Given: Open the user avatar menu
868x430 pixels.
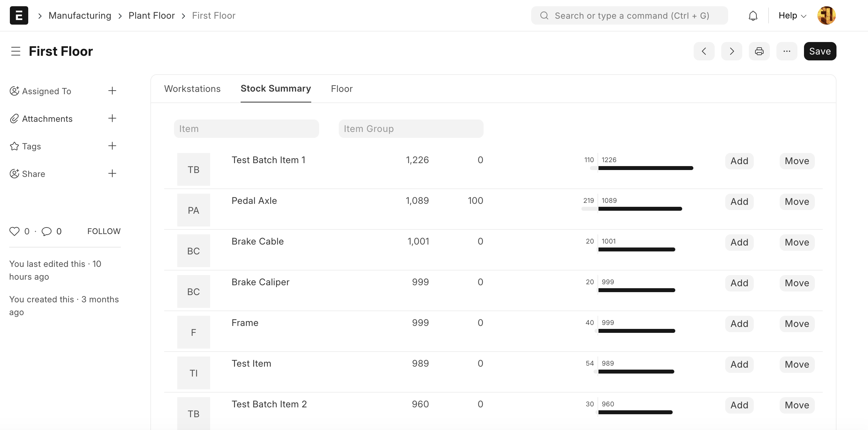Looking at the screenshot, I should click(826, 15).
